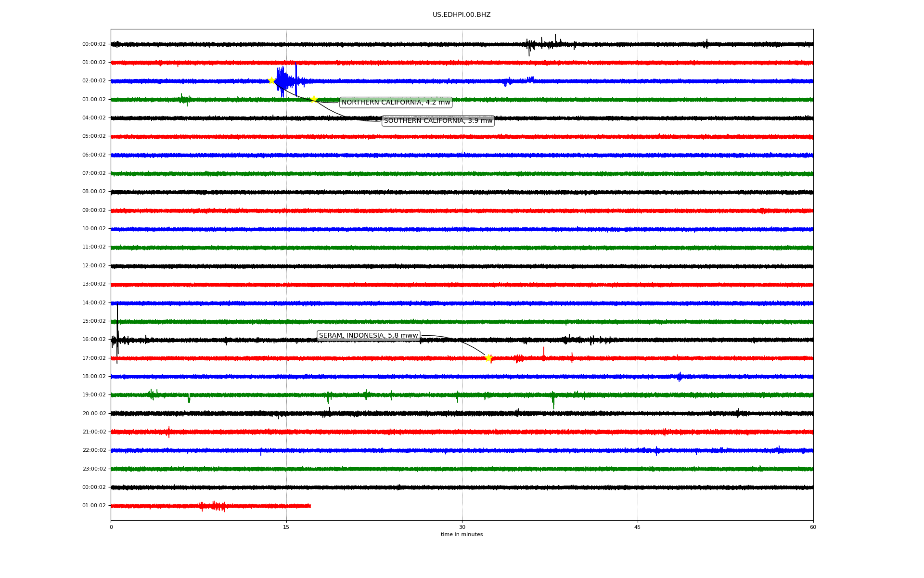
Task: Click the x-axis label time in minutes
Action: pyautogui.click(x=462, y=535)
